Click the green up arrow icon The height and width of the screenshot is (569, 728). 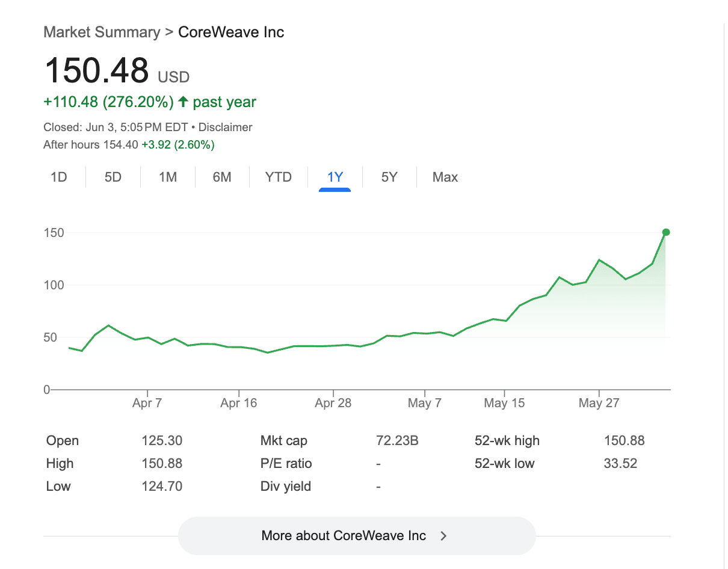(x=183, y=102)
